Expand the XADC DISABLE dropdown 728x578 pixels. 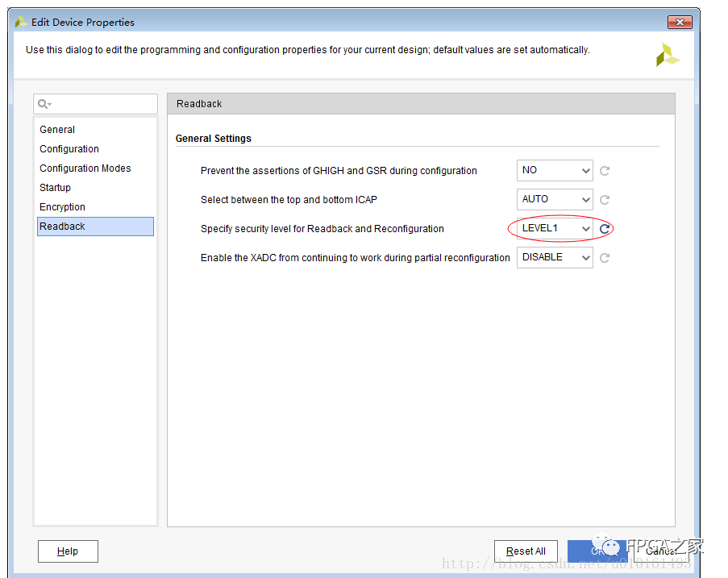coord(555,258)
